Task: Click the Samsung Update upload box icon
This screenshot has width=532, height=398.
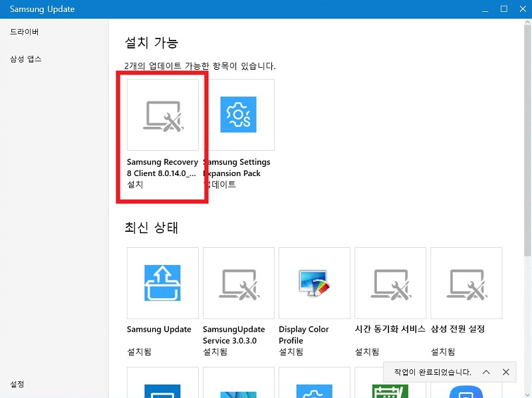Action: click(x=162, y=283)
